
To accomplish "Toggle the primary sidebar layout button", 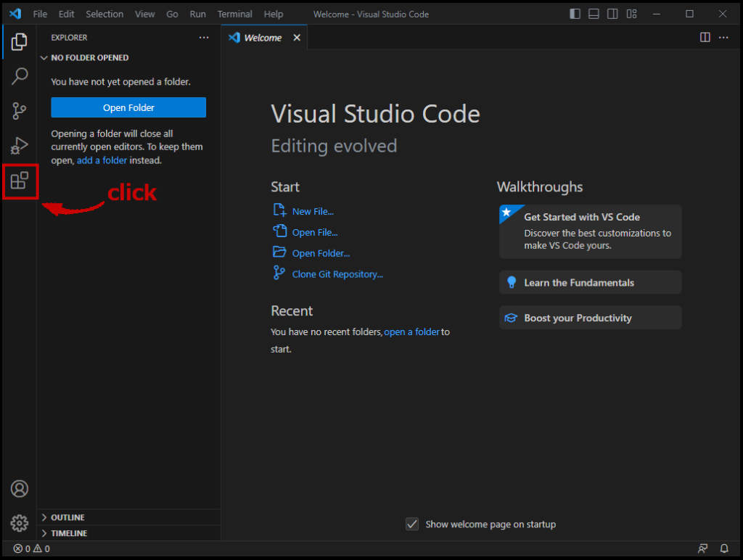I will (575, 14).
